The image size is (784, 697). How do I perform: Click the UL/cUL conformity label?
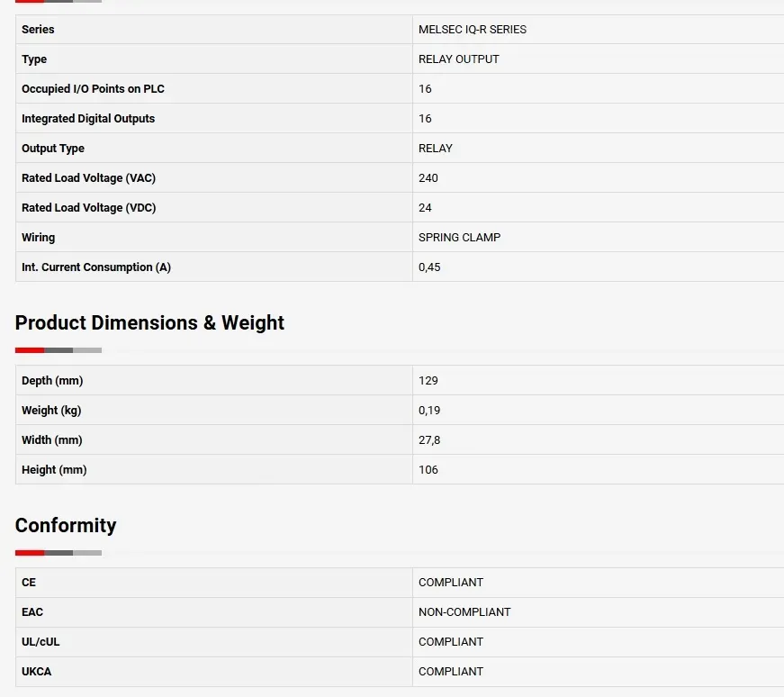tap(41, 642)
